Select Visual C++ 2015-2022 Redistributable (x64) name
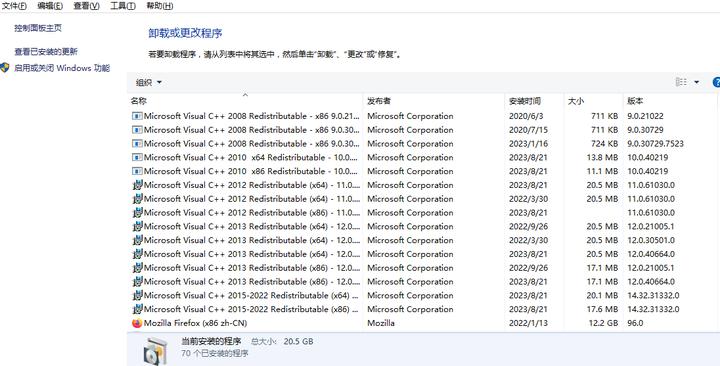This screenshot has width=720, height=366. (x=251, y=295)
